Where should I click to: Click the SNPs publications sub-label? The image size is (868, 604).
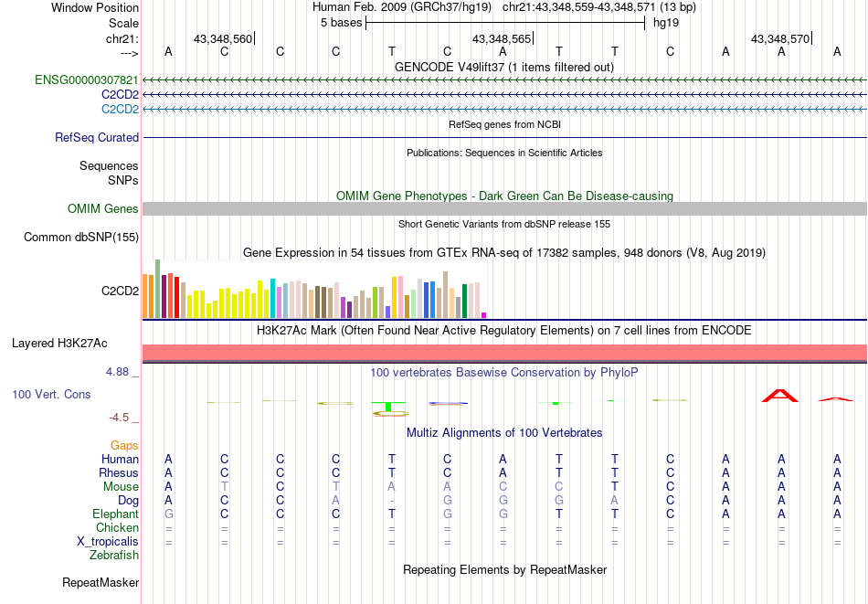pos(123,181)
